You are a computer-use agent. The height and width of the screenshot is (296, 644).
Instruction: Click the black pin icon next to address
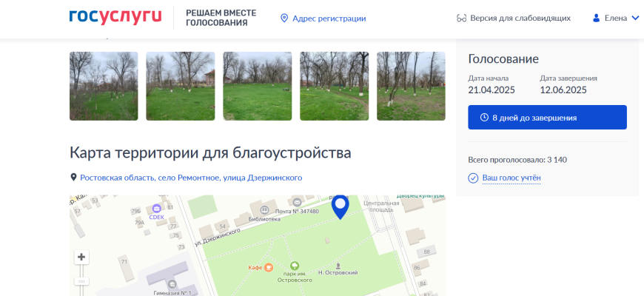tap(73, 178)
